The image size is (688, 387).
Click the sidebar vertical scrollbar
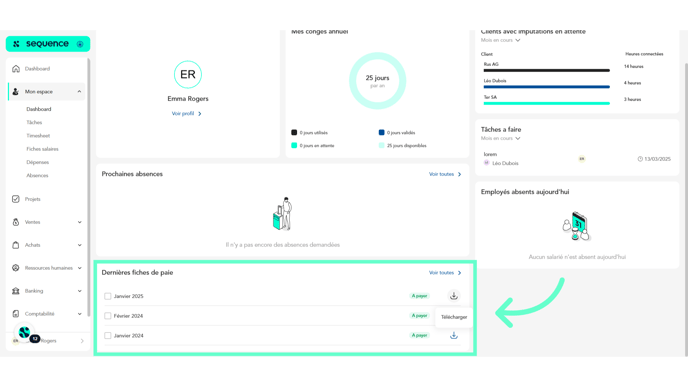[x=89, y=186]
